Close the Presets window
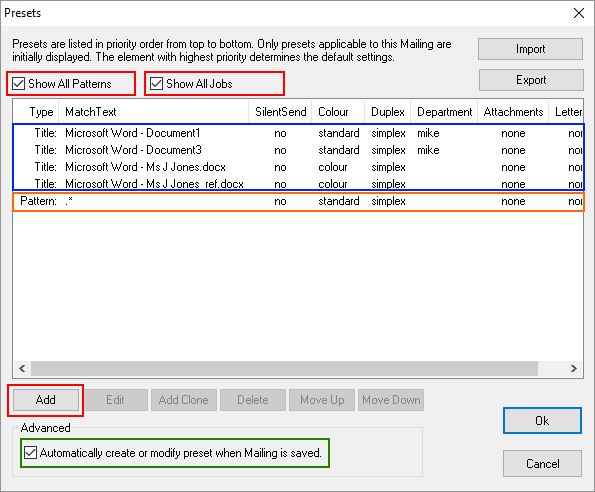 click(579, 13)
